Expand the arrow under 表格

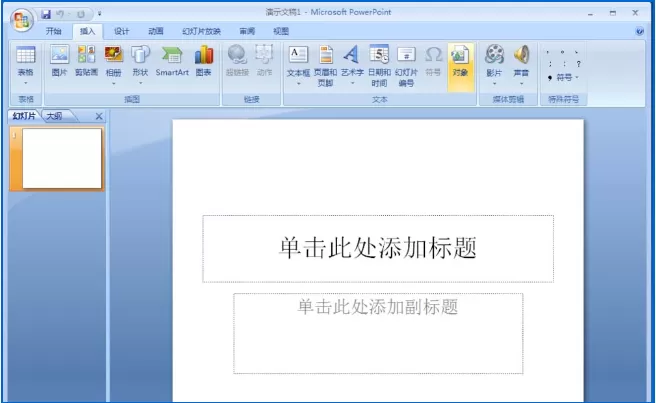coord(26,83)
